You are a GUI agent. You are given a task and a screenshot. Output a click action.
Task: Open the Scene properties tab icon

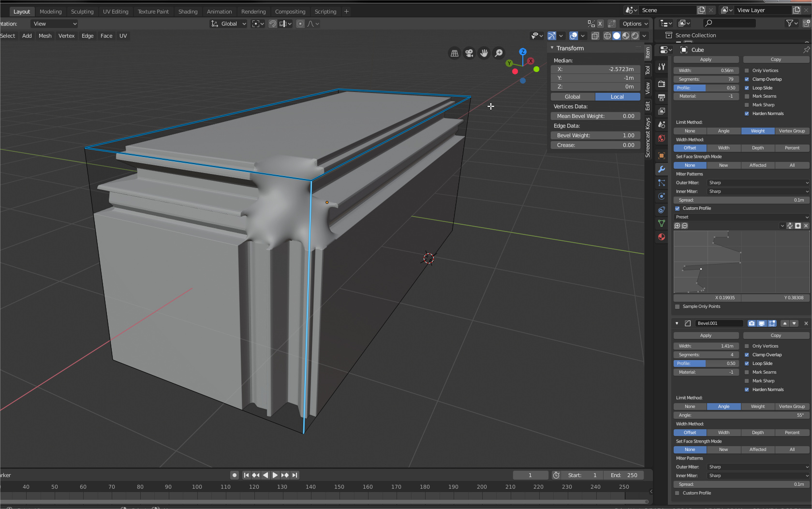662,124
